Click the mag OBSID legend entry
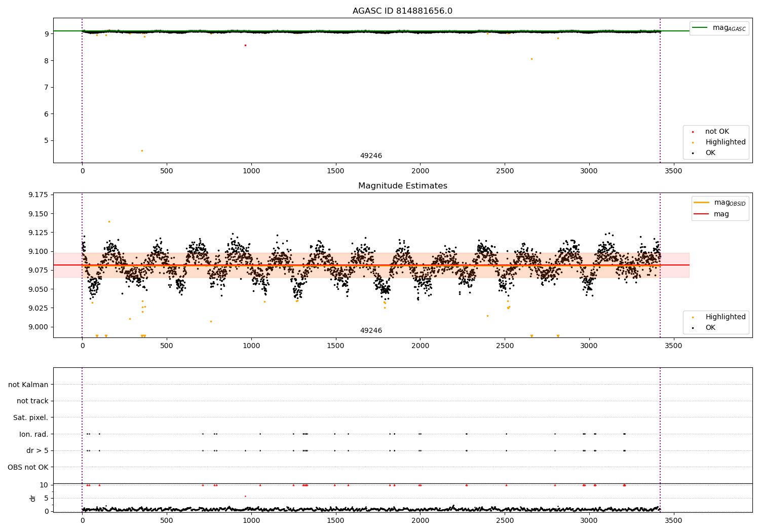The width and height of the screenshot is (760, 532). point(720,203)
